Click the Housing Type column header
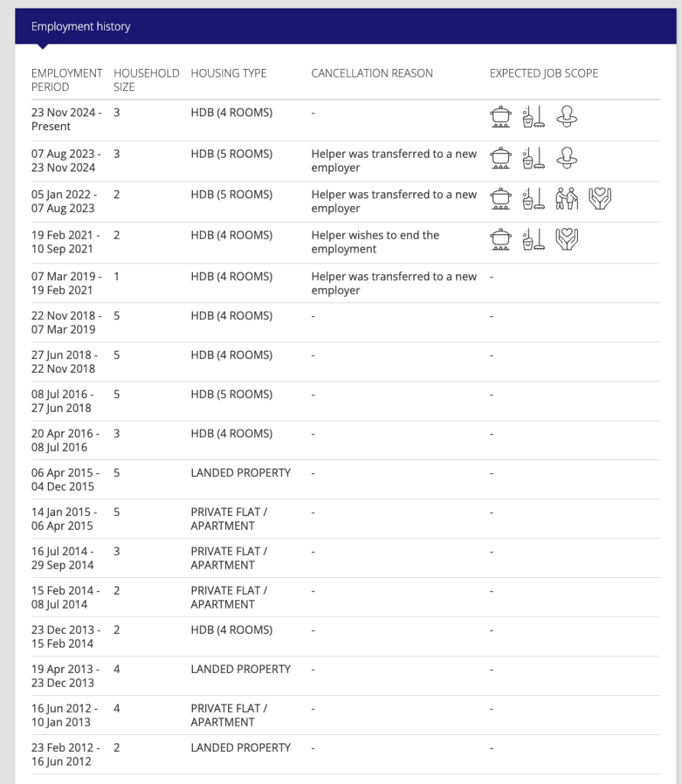This screenshot has width=682, height=784. click(x=229, y=73)
